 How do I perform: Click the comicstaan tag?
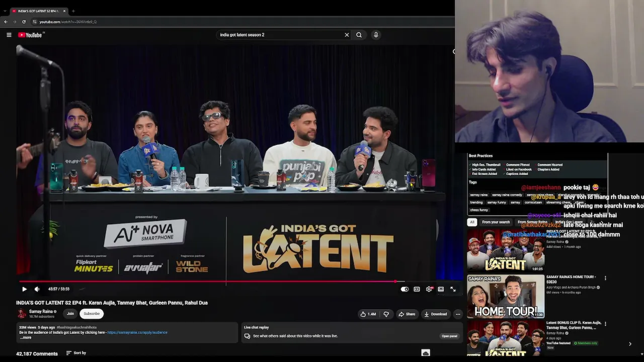[x=533, y=203]
